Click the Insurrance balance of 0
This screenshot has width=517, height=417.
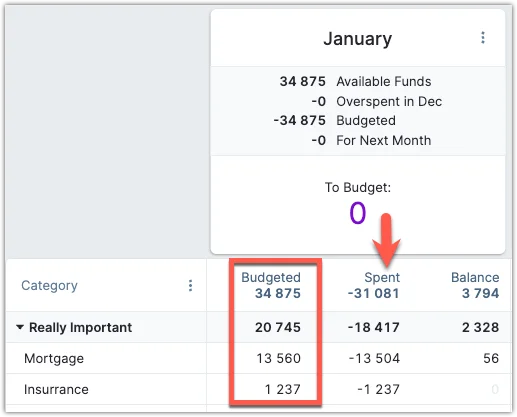[x=495, y=389]
